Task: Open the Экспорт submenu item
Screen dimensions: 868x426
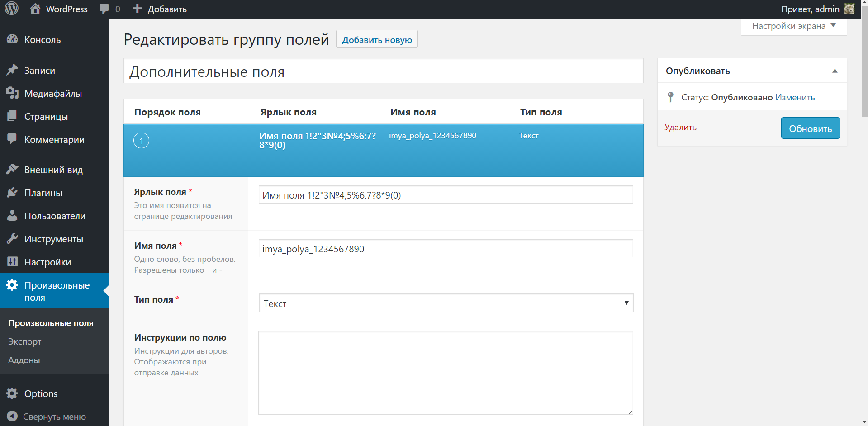Action: pyautogui.click(x=25, y=342)
